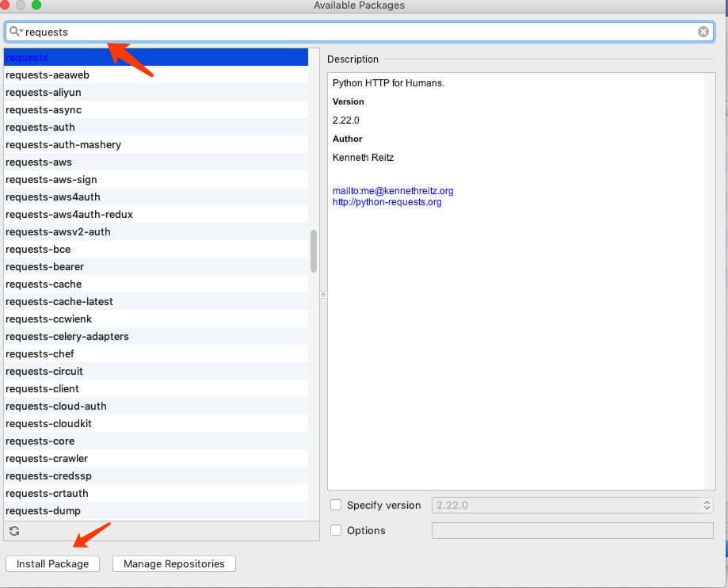Select requests-async package
The height and width of the screenshot is (588, 728).
click(x=156, y=109)
